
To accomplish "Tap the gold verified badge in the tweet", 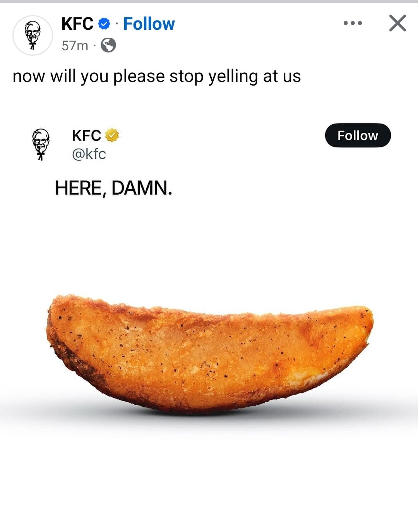I will point(112,135).
